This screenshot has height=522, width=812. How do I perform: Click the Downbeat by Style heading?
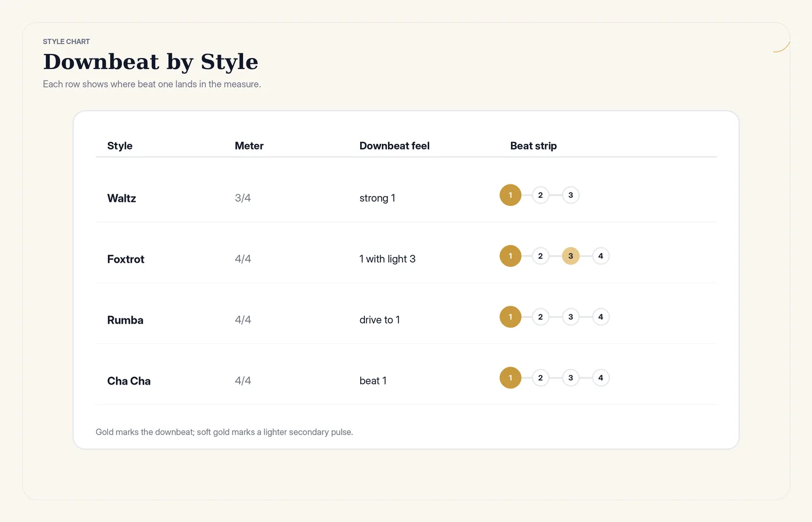pyautogui.click(x=151, y=61)
